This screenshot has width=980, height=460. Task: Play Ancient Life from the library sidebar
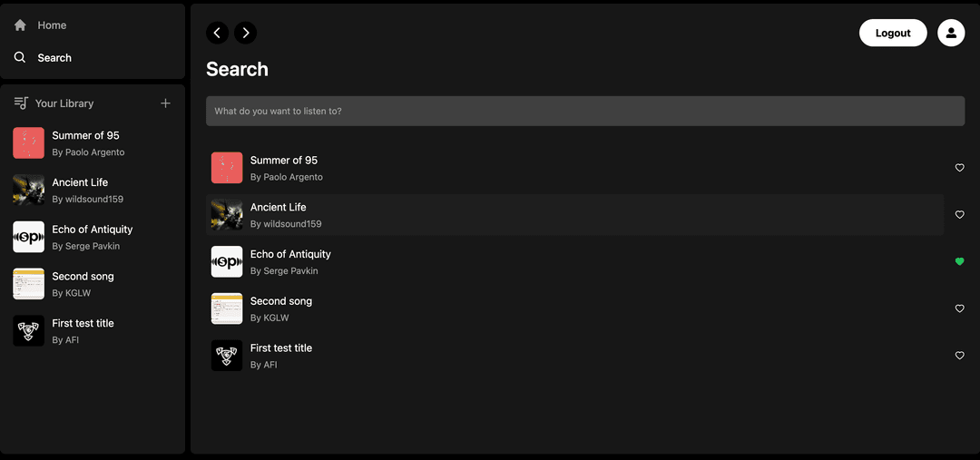tap(93, 190)
